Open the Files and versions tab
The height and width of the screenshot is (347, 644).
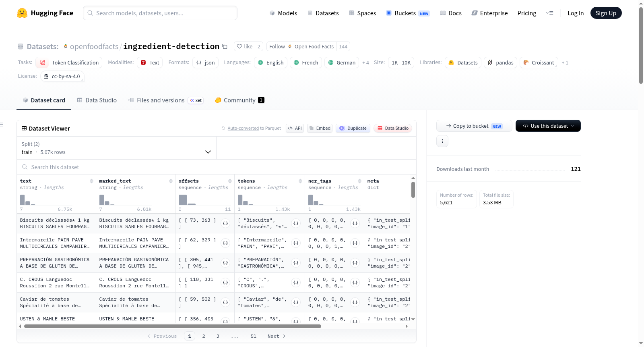[x=165, y=100]
